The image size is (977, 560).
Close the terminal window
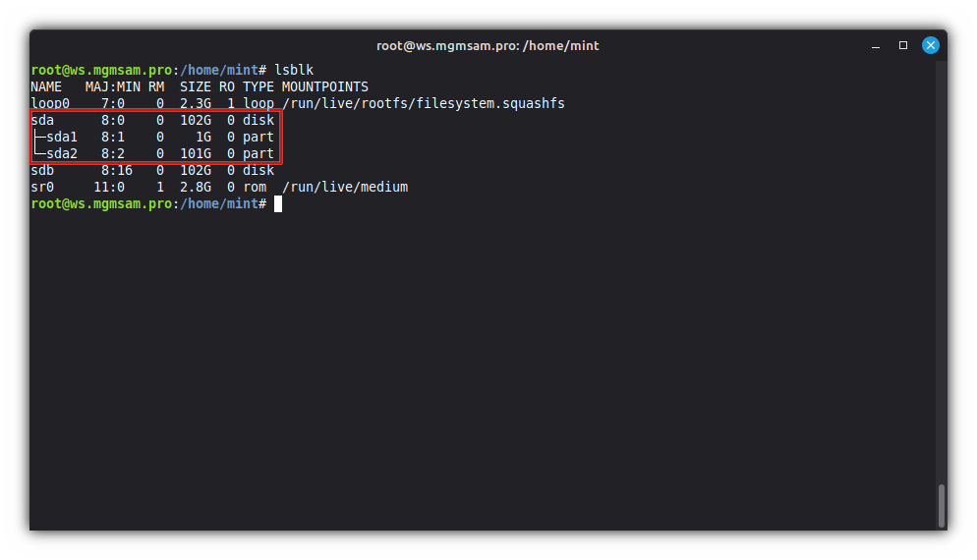point(930,45)
